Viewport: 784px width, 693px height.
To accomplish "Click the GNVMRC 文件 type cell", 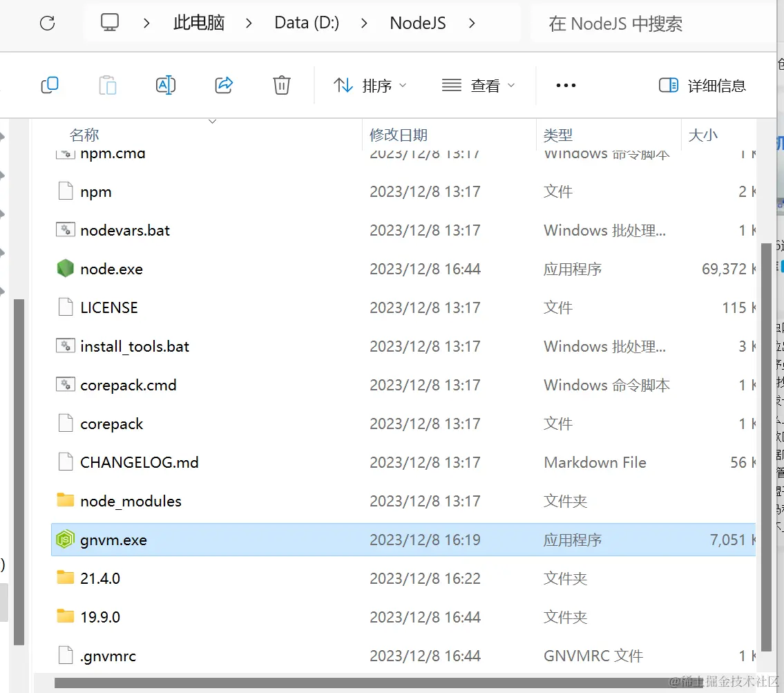I will [593, 656].
